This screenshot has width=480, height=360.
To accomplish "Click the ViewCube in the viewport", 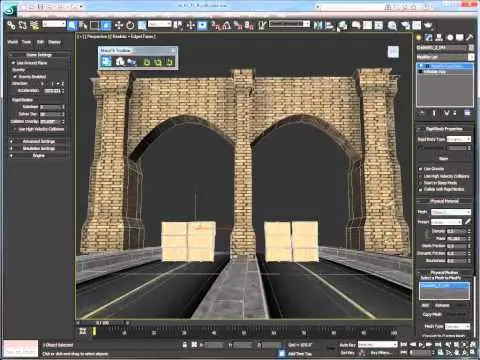I will (393, 52).
